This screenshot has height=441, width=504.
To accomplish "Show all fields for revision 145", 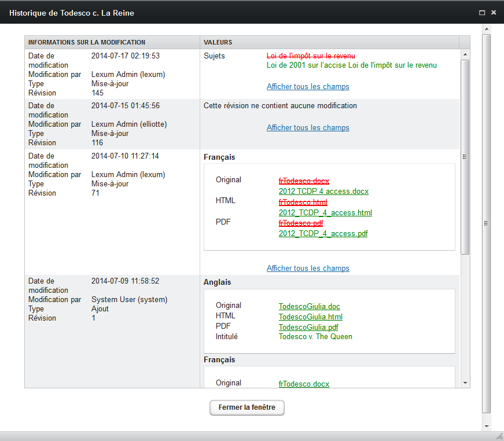I will [x=308, y=87].
